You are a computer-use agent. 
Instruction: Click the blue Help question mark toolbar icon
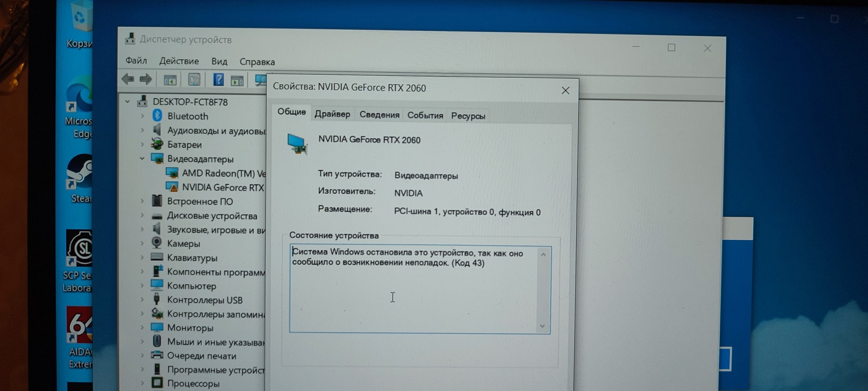218,80
